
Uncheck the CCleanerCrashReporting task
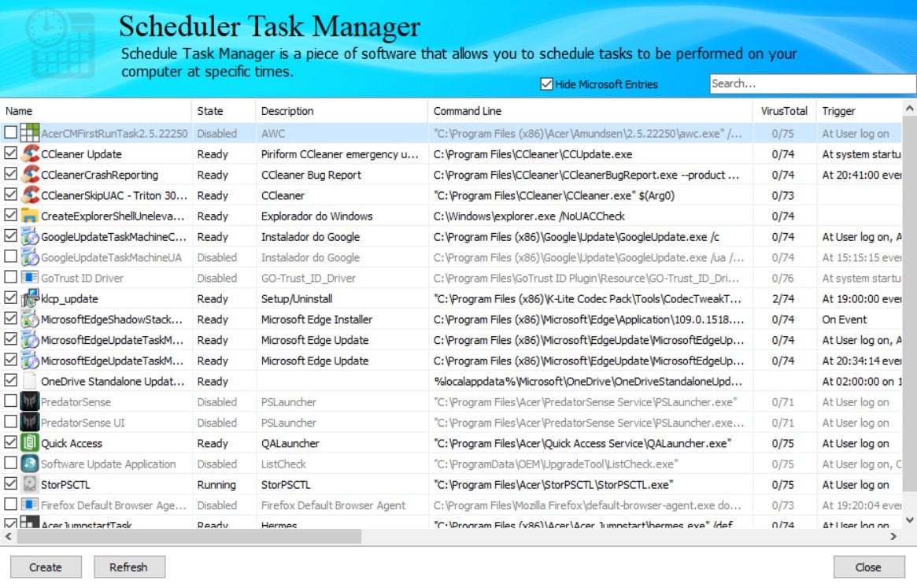pyautogui.click(x=10, y=173)
